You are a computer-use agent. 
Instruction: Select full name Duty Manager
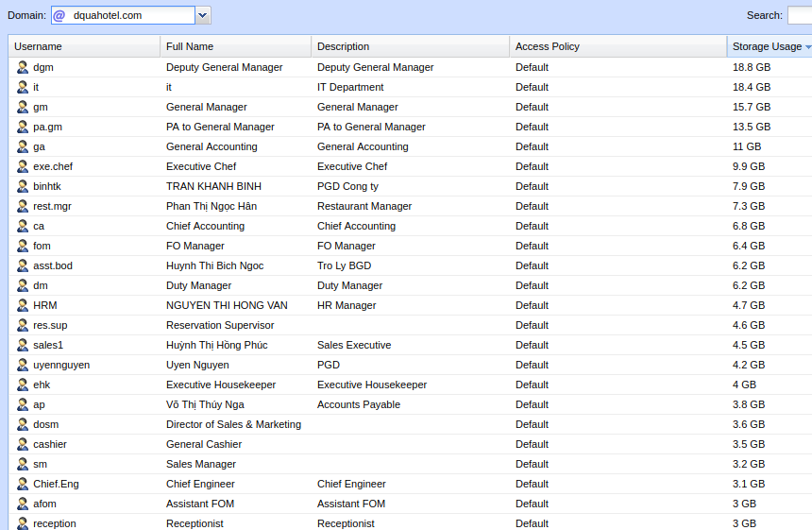tap(198, 285)
